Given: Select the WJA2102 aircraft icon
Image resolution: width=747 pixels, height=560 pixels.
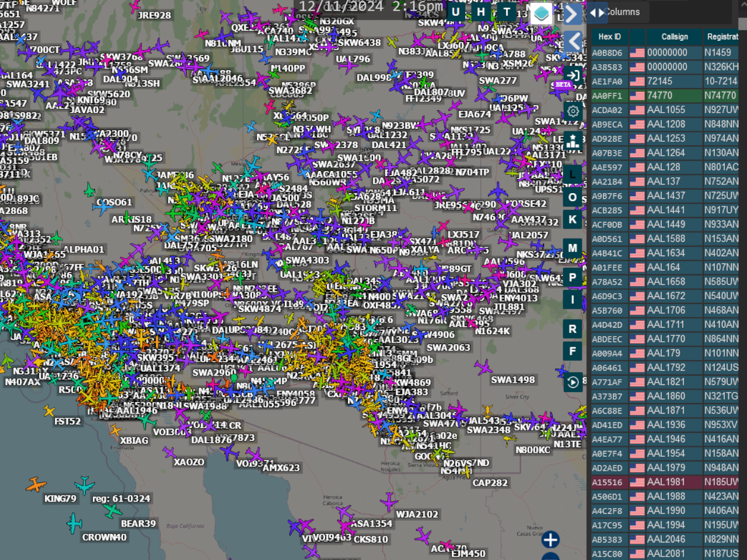Looking at the screenshot, I should (389, 501).
